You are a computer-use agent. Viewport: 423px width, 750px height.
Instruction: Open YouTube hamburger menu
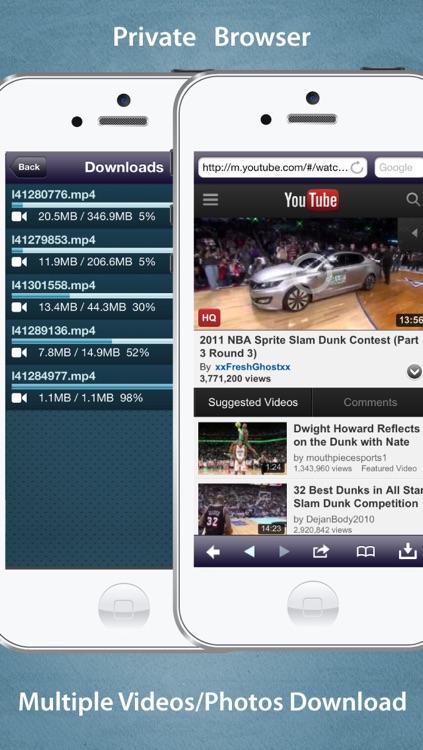[x=211, y=199]
